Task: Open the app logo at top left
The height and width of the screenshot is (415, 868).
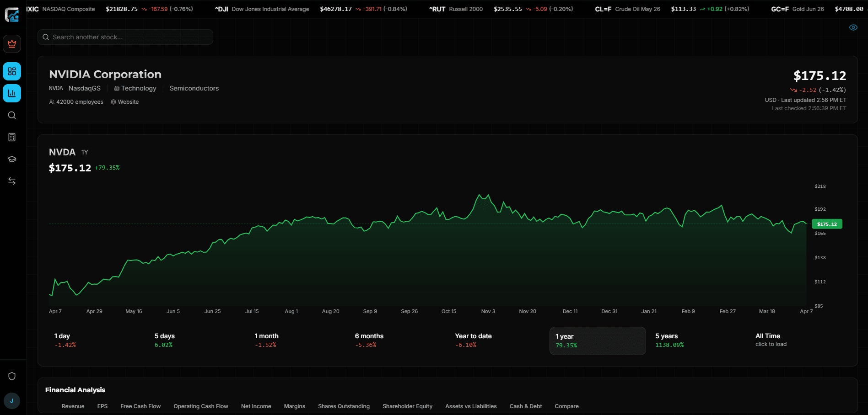Action: (x=12, y=15)
